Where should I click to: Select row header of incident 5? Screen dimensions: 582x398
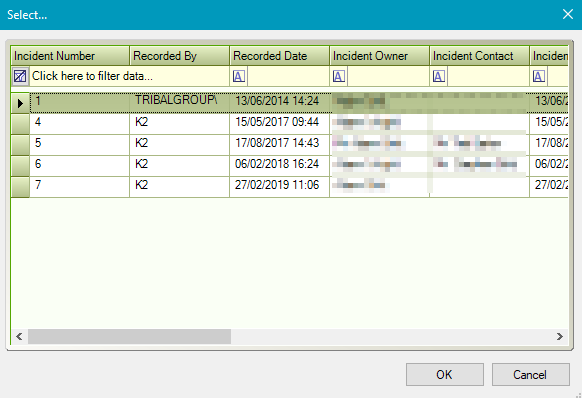(x=20, y=145)
